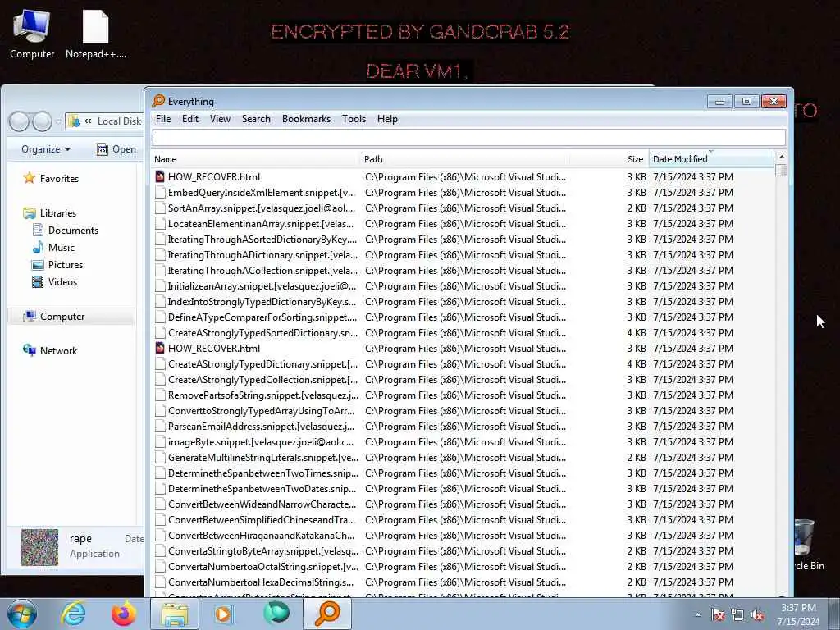Screen dimensions: 840x630
Task: Open Pictures library in Explorer sidebar
Action: click(57, 265)
